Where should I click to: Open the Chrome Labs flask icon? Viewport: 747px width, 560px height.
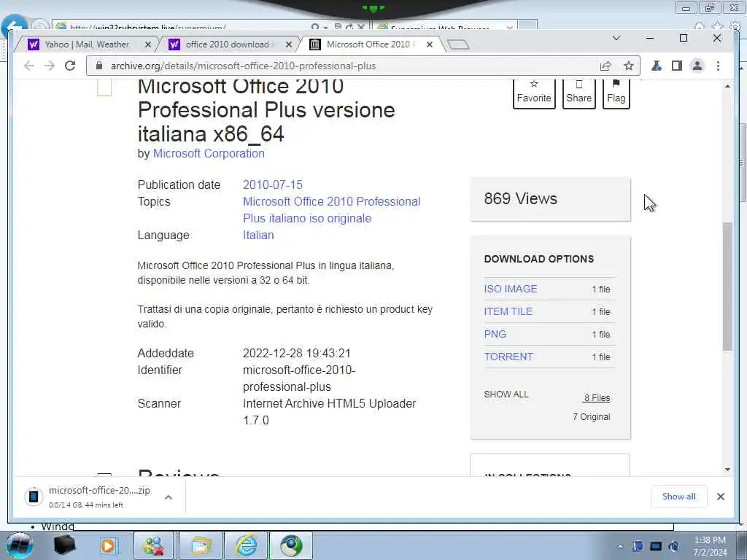[x=657, y=66]
